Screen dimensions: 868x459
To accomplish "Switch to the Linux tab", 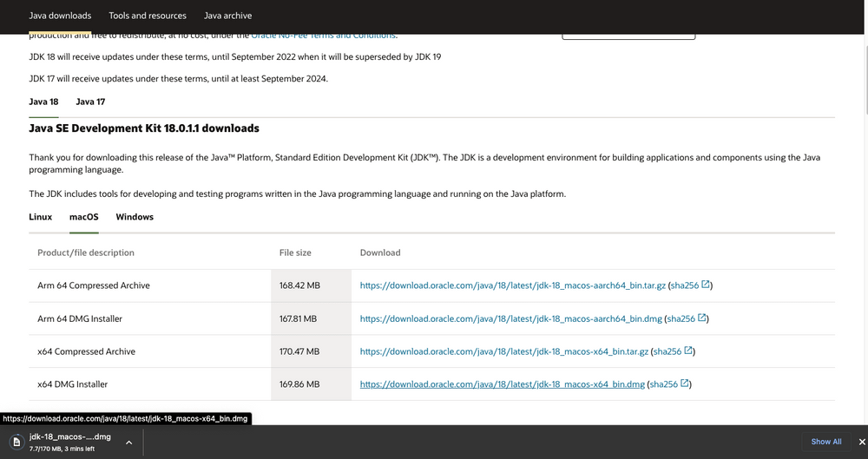I will [x=41, y=217].
